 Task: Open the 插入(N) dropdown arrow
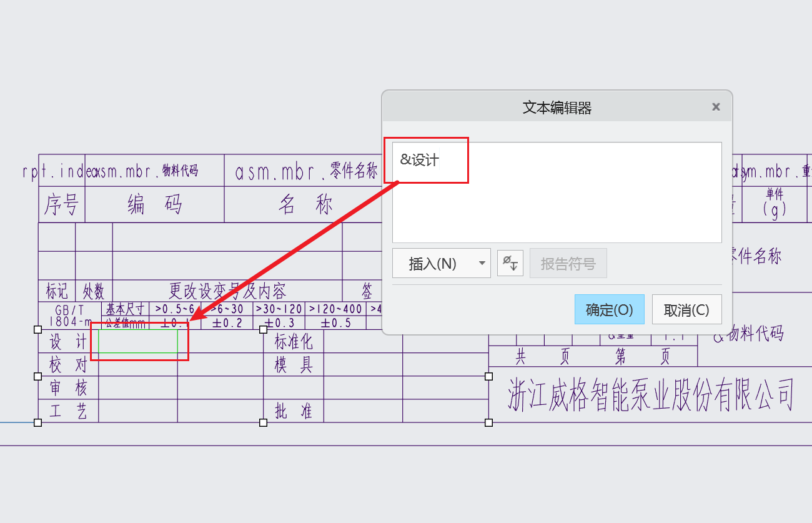482,263
